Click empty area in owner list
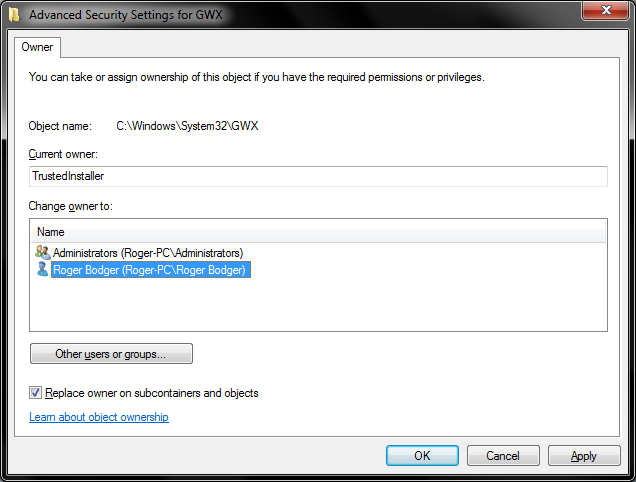The height and width of the screenshot is (482, 636). (318, 305)
